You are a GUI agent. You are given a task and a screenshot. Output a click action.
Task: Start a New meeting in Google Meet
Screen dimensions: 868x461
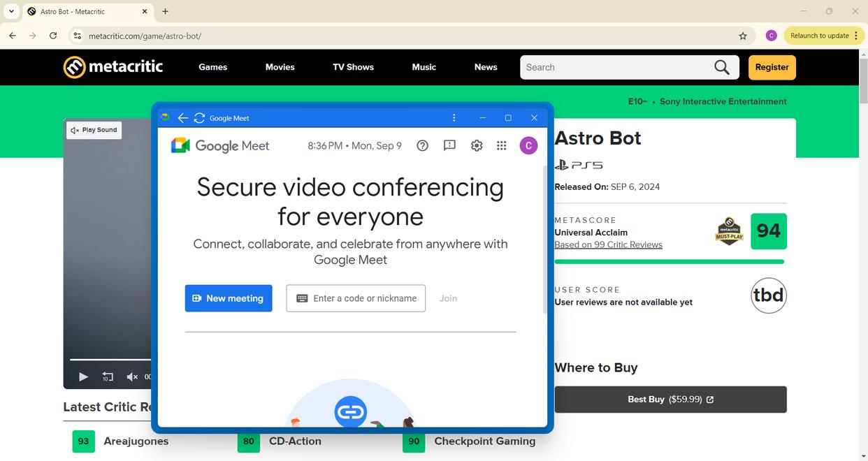coord(229,298)
